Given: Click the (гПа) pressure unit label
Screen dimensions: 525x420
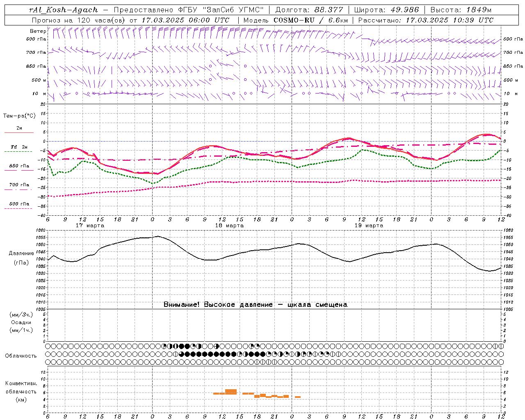Looking at the screenshot, I should click(x=21, y=263).
